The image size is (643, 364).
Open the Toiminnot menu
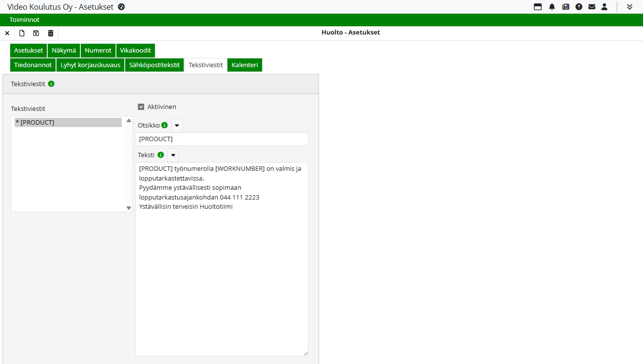(24, 20)
